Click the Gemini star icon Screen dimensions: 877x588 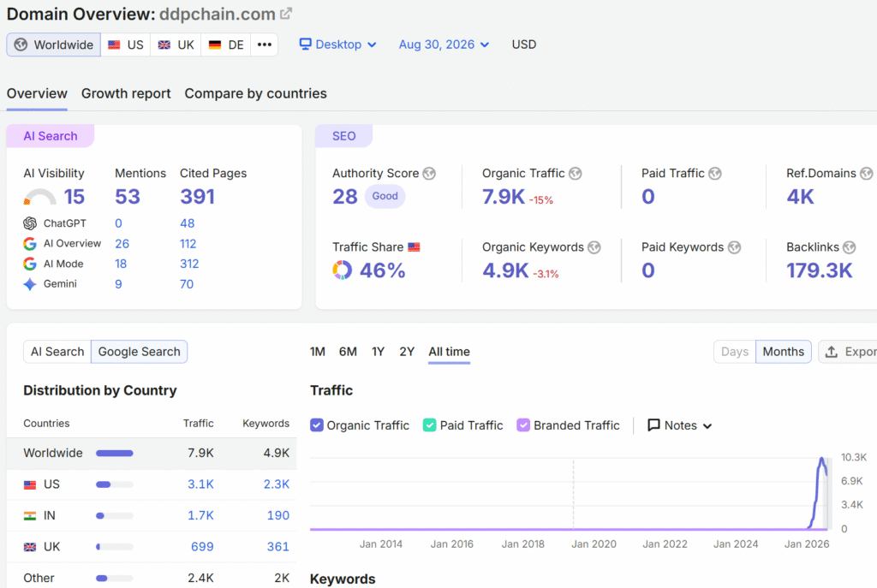click(x=30, y=284)
